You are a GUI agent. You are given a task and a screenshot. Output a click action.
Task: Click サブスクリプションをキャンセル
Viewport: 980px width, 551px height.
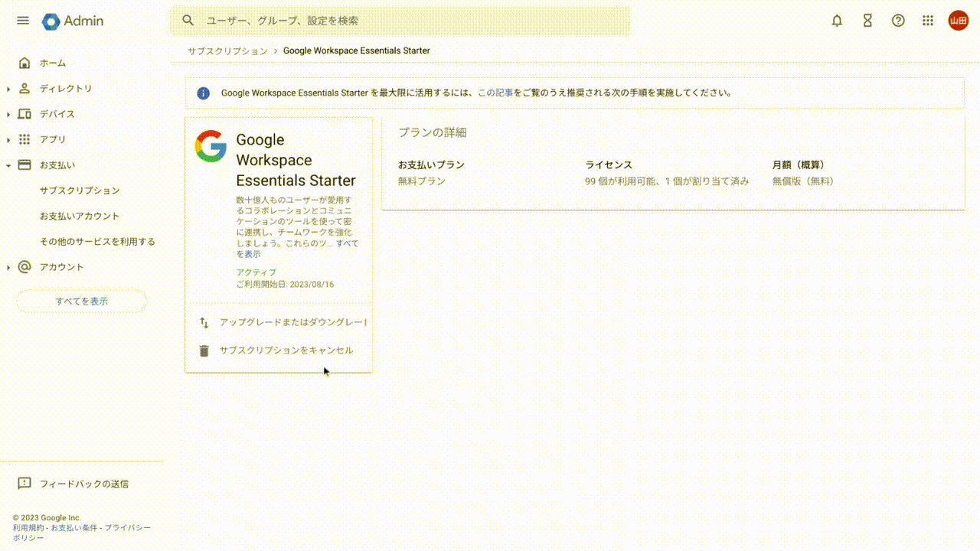click(x=286, y=350)
